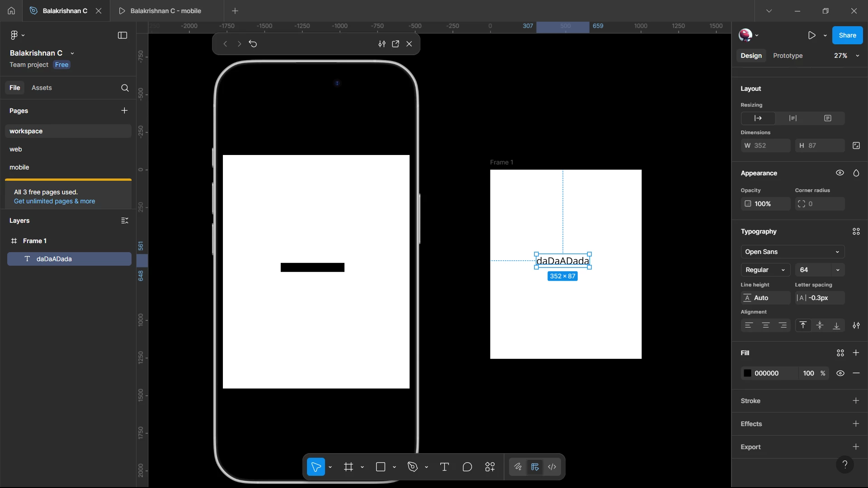Restart the prototype preview
868x488 pixels.
tap(253, 44)
